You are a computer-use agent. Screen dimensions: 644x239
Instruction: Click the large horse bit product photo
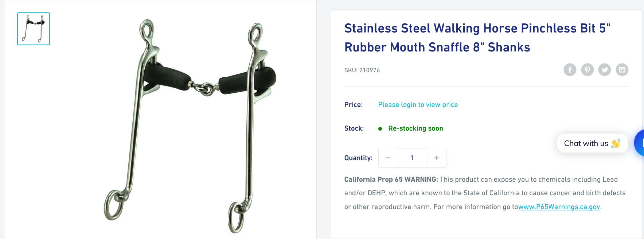pyautogui.click(x=190, y=126)
